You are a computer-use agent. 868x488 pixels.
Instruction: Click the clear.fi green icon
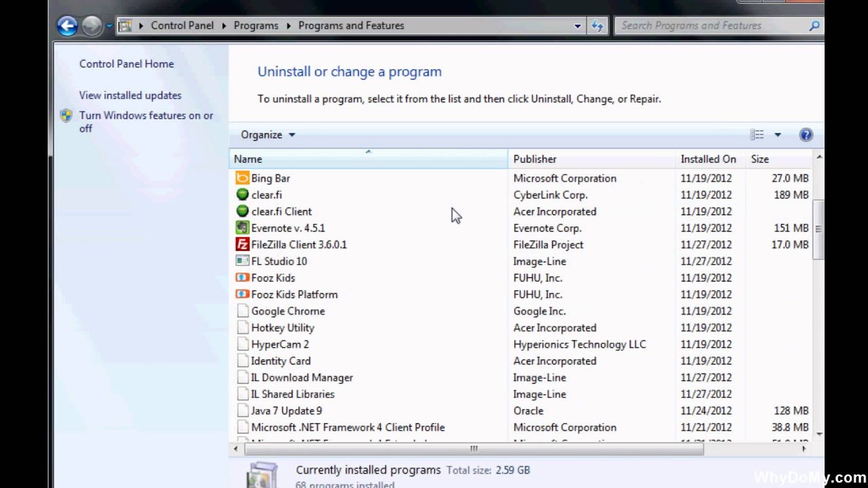tap(242, 195)
